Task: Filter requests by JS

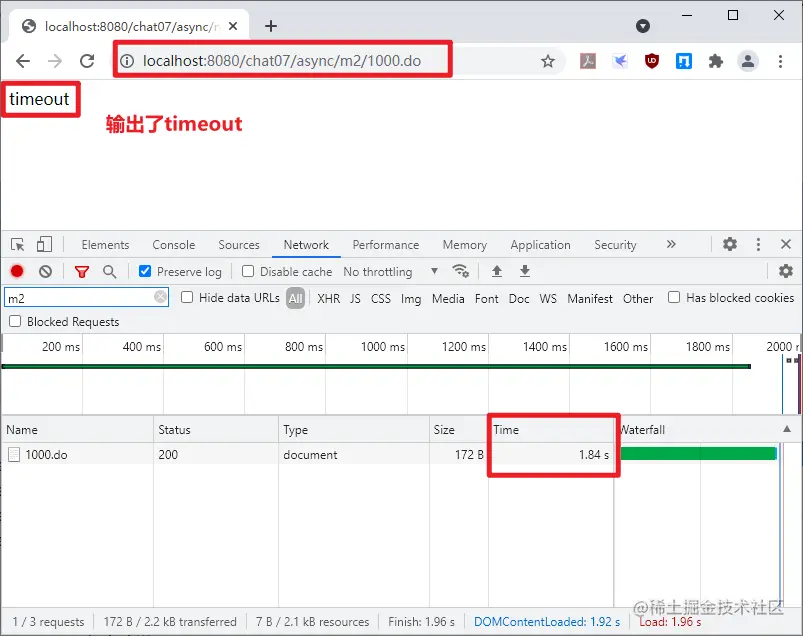Action: pos(355,299)
